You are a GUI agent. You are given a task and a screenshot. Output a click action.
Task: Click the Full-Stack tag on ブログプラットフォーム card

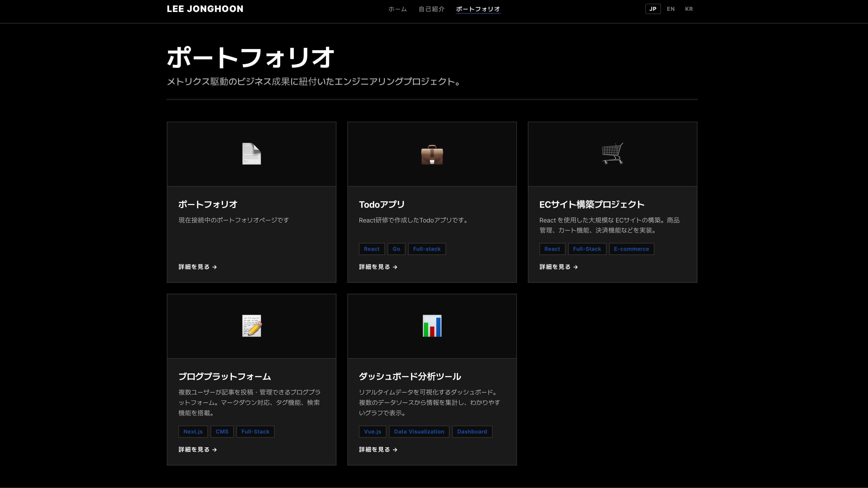(255, 431)
